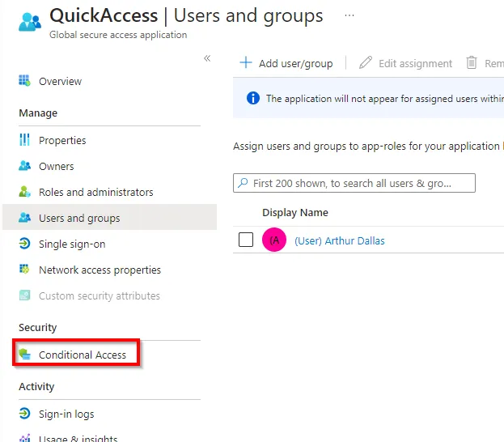Screen dimensions: 504x442
Task: Check the Arthur Dallas row checkbox
Action: click(246, 240)
